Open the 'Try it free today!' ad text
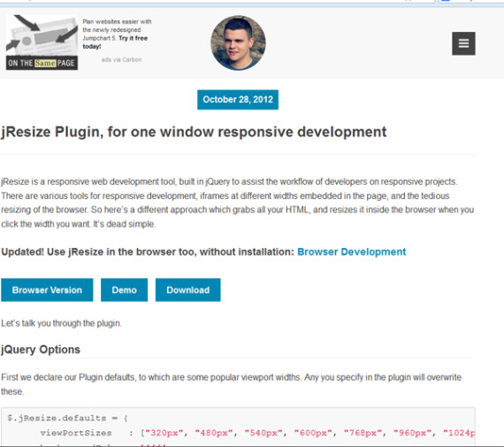The height and width of the screenshot is (447, 504). point(115,42)
